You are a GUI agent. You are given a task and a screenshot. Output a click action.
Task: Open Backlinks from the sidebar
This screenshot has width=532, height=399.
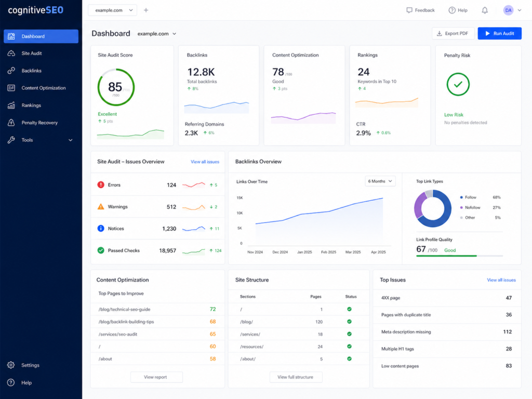pyautogui.click(x=41, y=71)
